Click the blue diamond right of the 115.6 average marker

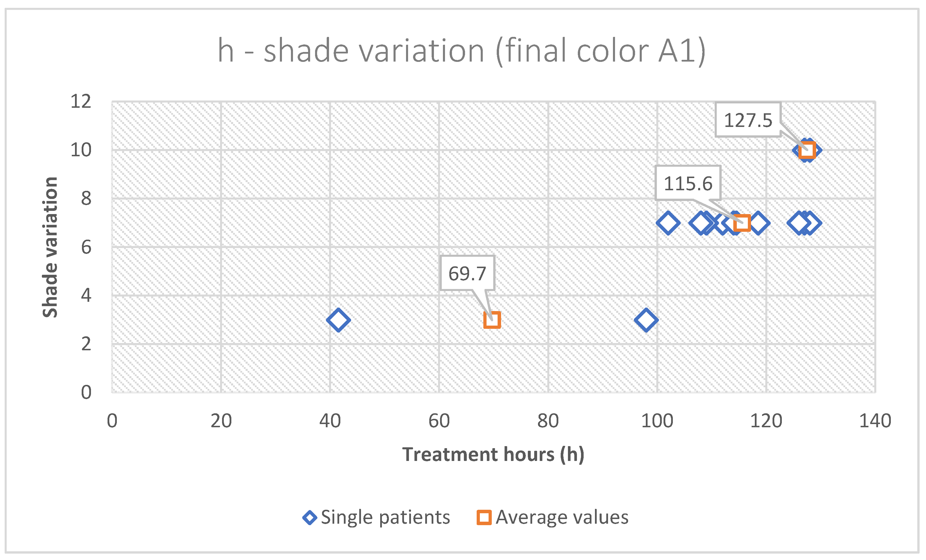coord(758,223)
